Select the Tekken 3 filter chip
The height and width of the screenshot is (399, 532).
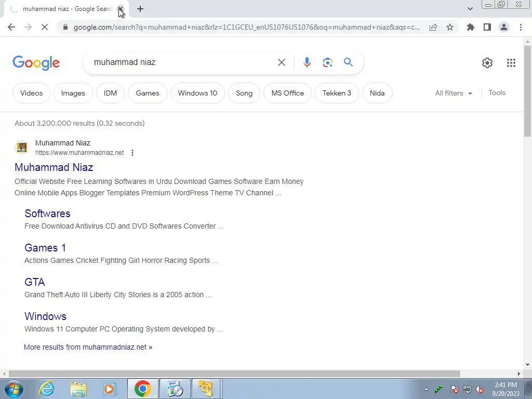(x=337, y=93)
